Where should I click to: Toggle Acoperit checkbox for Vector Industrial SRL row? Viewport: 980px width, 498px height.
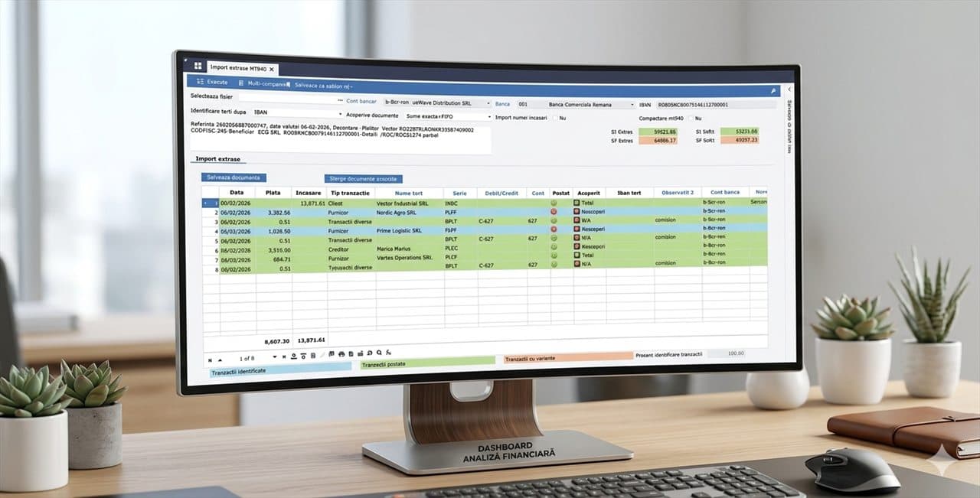coord(576,203)
